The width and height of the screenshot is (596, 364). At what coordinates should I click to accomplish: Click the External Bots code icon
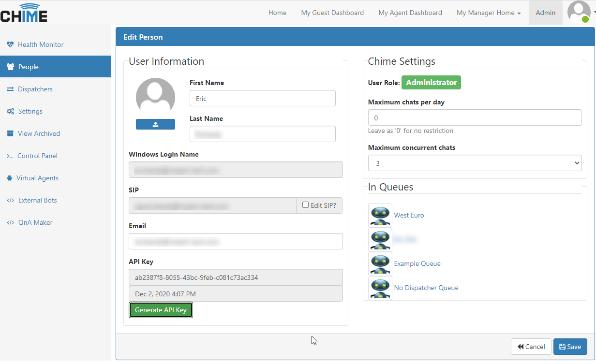click(x=10, y=200)
